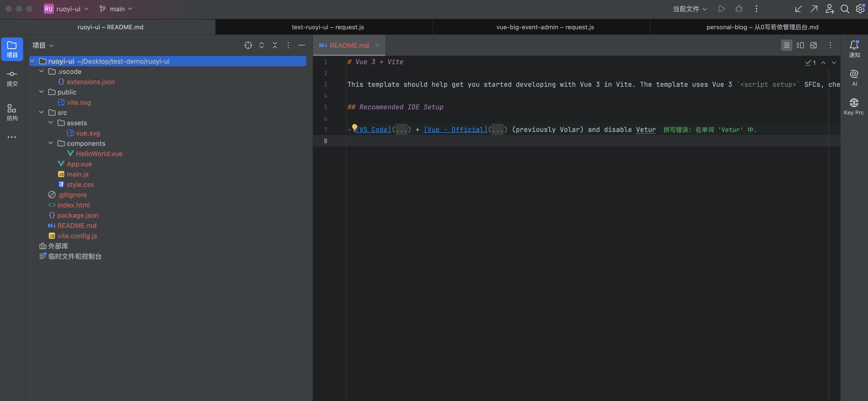Go to previous highlighted problem arrow

tap(823, 63)
